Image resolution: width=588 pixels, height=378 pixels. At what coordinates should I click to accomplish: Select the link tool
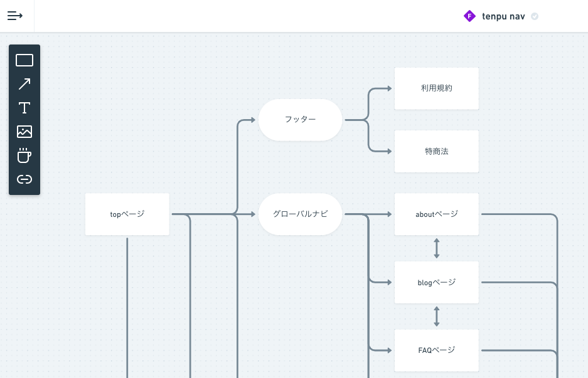[24, 179]
